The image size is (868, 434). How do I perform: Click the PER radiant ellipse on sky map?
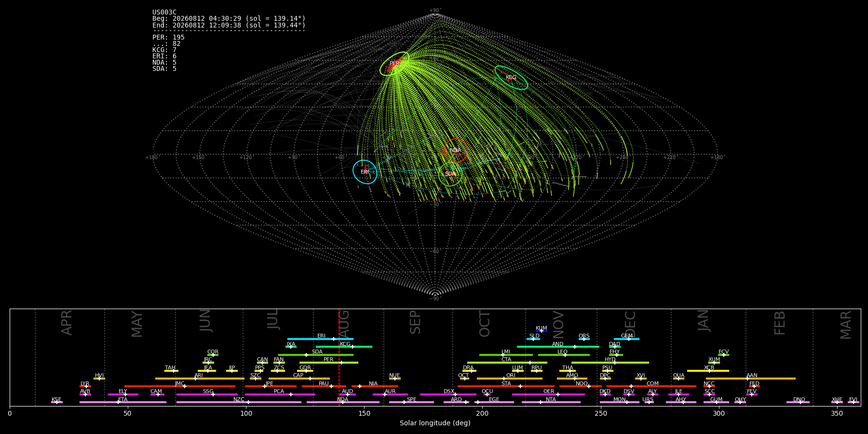click(x=395, y=64)
